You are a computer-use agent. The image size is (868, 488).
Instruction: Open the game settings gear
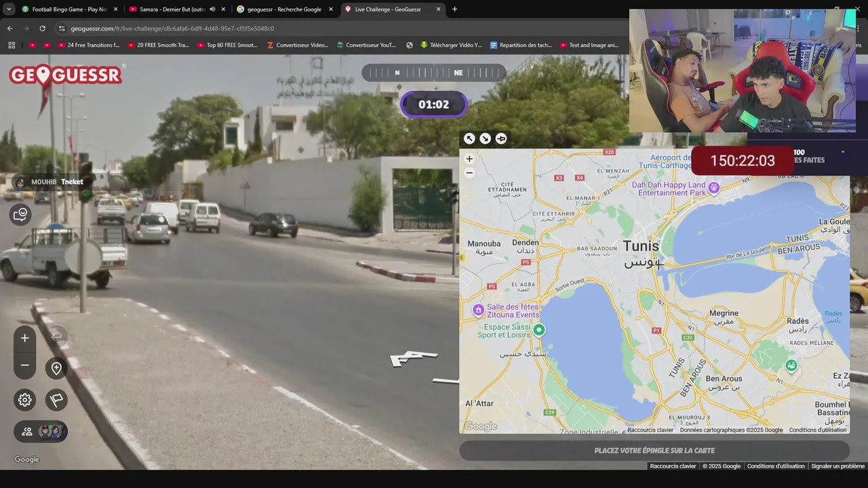pos(25,400)
